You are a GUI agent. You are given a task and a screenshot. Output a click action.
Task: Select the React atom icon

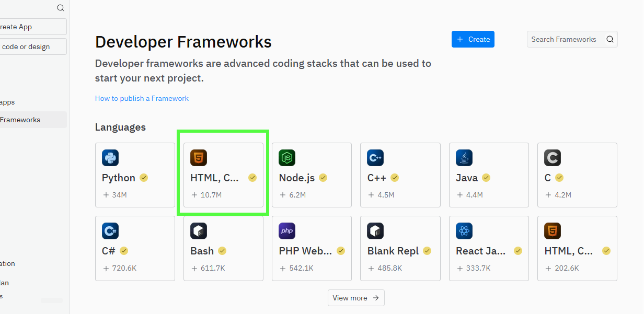[x=464, y=231]
